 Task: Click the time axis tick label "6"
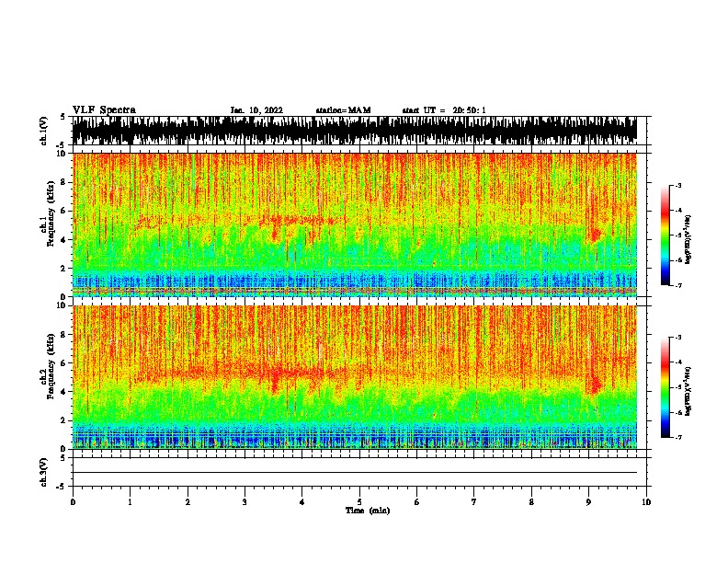click(417, 502)
